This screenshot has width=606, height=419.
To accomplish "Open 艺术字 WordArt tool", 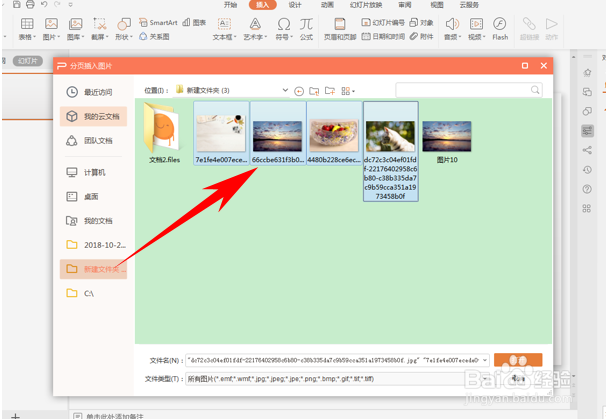I will tap(255, 29).
